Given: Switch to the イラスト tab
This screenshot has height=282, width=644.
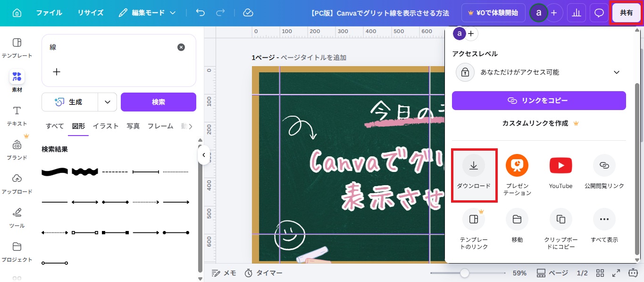Looking at the screenshot, I should click(x=106, y=126).
